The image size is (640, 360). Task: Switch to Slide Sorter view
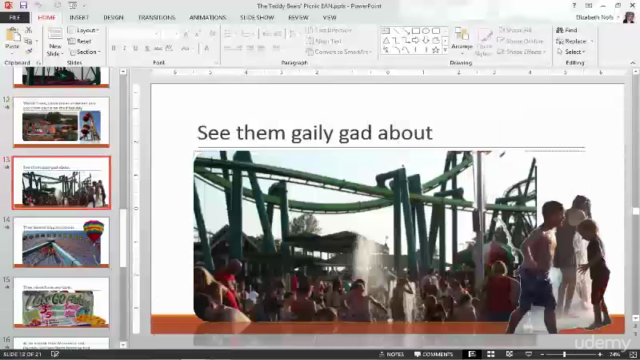[x=491, y=354]
